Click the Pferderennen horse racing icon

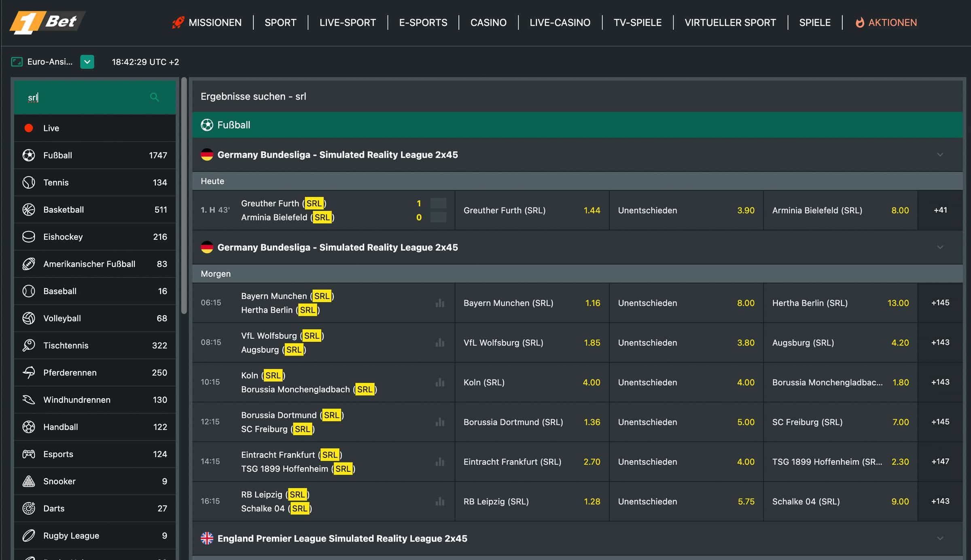pos(29,372)
